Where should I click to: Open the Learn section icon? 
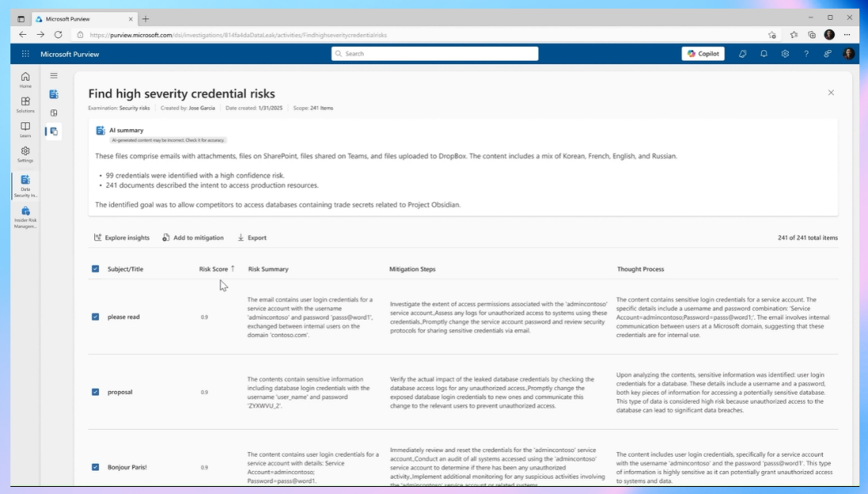pyautogui.click(x=25, y=129)
